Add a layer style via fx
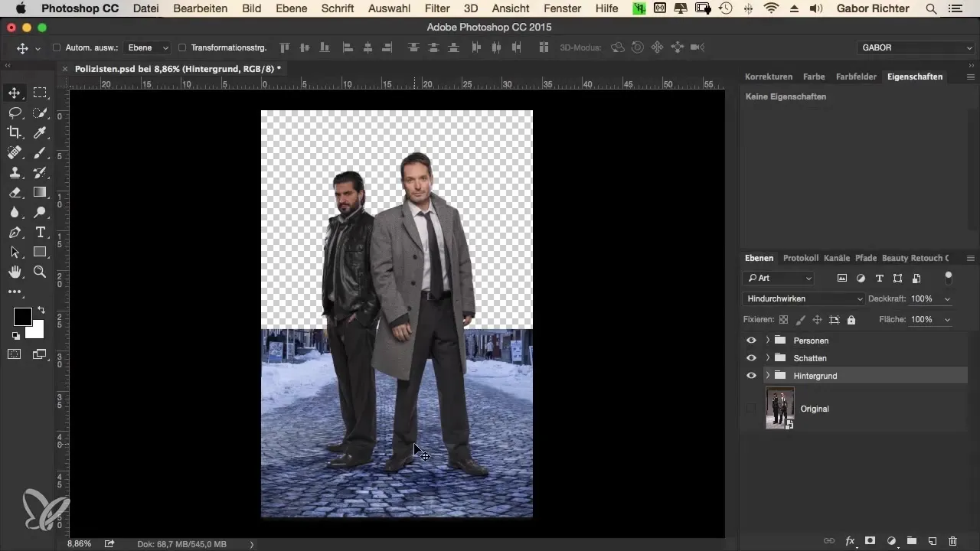 [850, 541]
